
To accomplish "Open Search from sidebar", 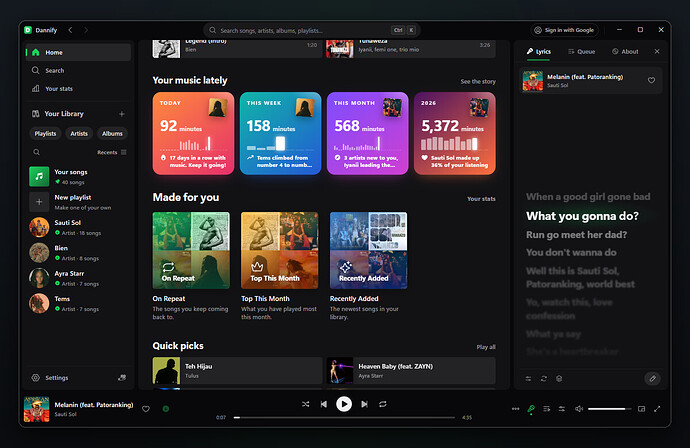I will pos(78,70).
